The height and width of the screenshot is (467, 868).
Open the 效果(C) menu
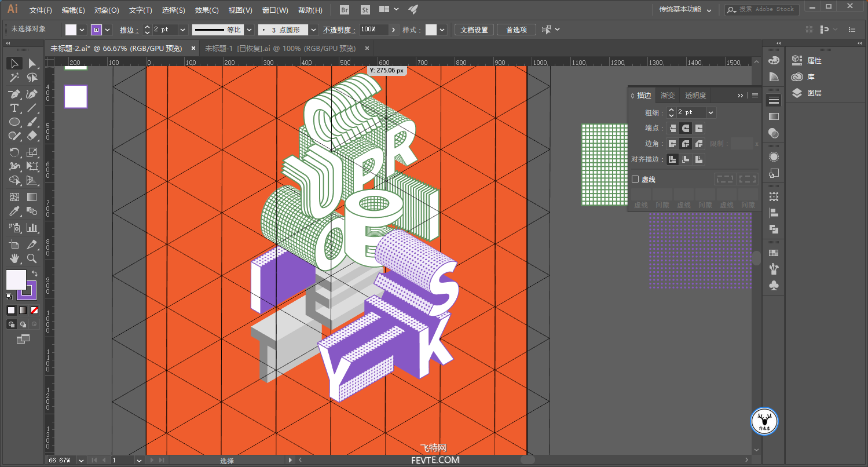click(x=207, y=10)
